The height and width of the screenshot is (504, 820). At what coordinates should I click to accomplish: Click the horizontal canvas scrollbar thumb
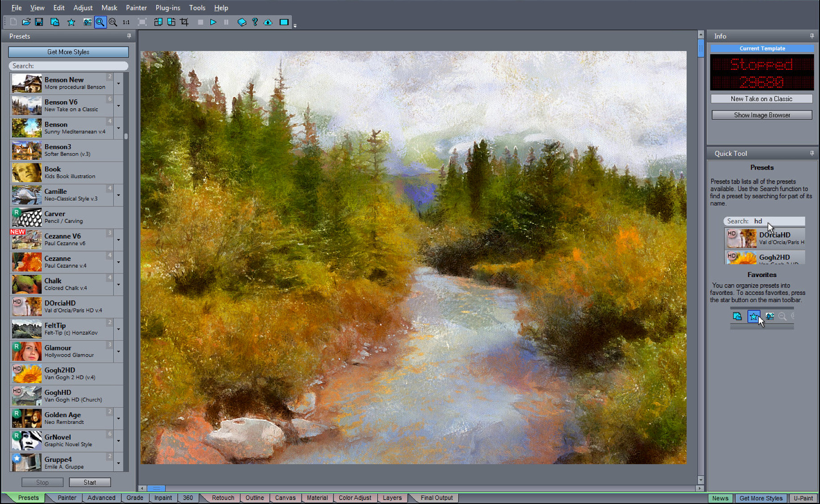156,488
